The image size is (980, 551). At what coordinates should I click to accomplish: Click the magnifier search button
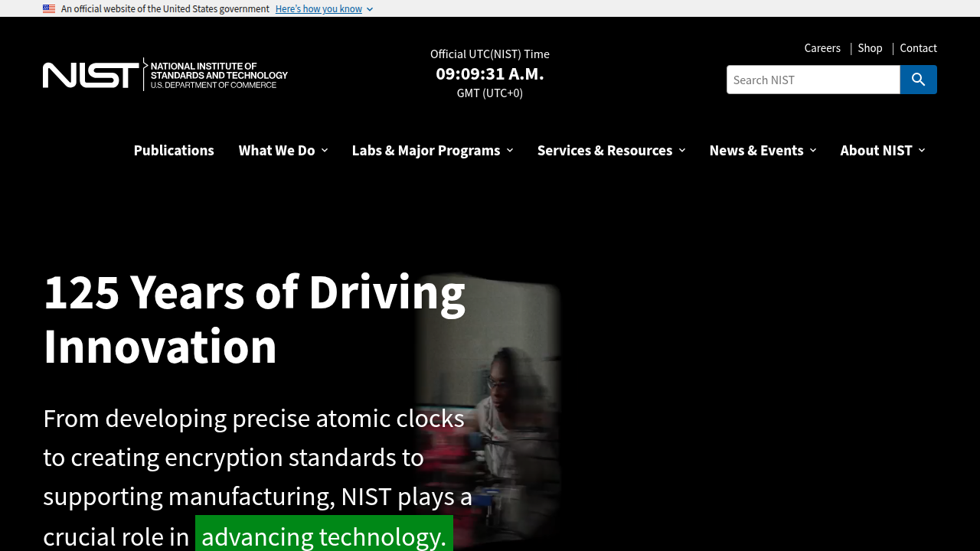pos(918,80)
